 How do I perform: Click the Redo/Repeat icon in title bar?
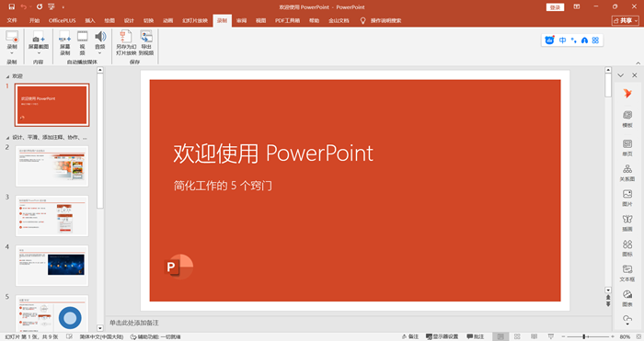point(40,6)
